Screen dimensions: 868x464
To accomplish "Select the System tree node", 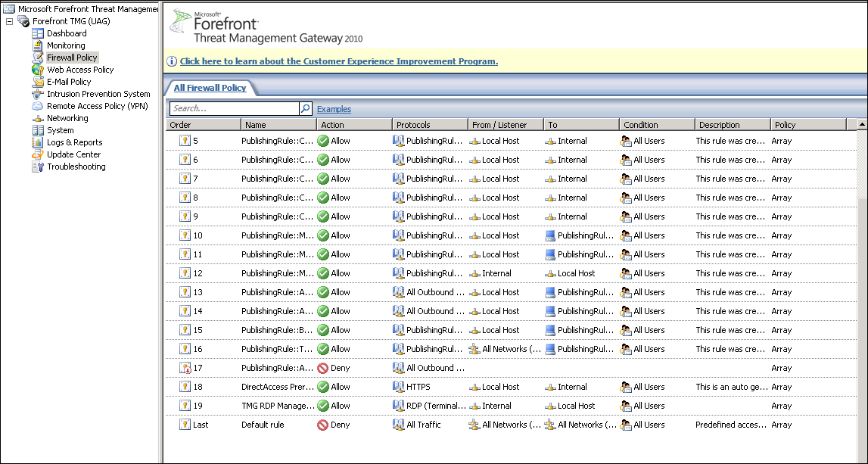I will [61, 130].
